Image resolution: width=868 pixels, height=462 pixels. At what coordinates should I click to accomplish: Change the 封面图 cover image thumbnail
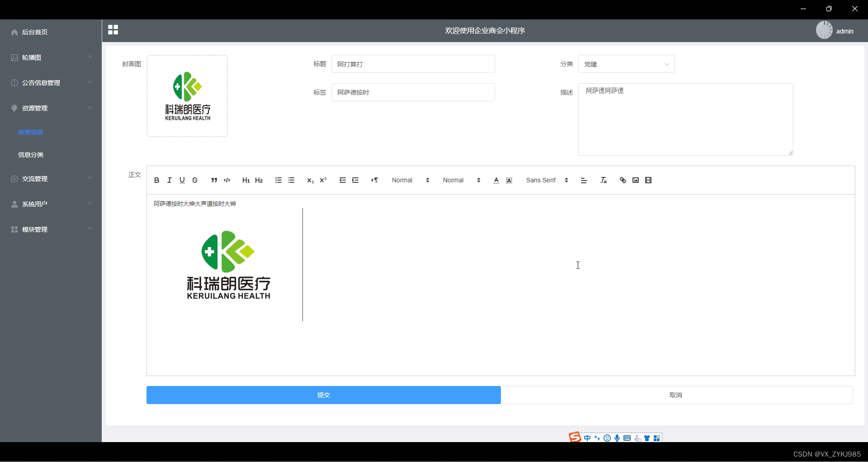click(x=187, y=96)
